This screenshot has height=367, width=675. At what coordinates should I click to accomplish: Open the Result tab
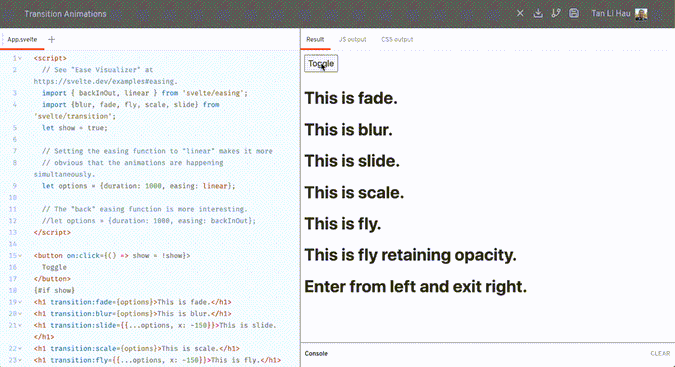pos(315,40)
